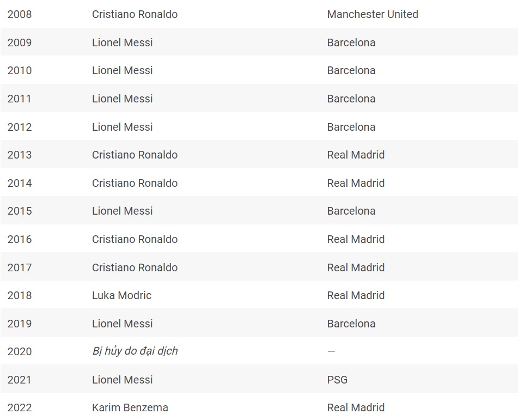Click the italic 'Bị hủy do đại dịch' text
Viewport: 518px width, 420px height.
point(135,351)
